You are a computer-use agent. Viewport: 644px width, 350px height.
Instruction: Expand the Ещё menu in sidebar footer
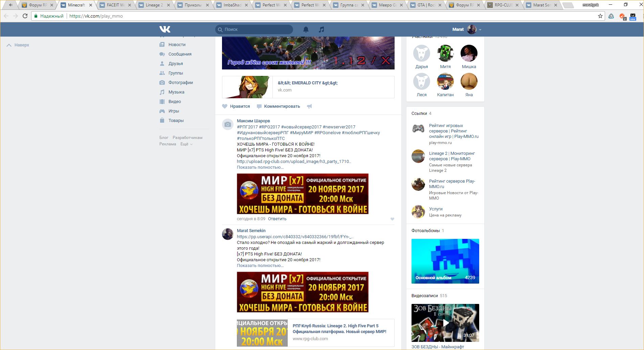coord(186,144)
